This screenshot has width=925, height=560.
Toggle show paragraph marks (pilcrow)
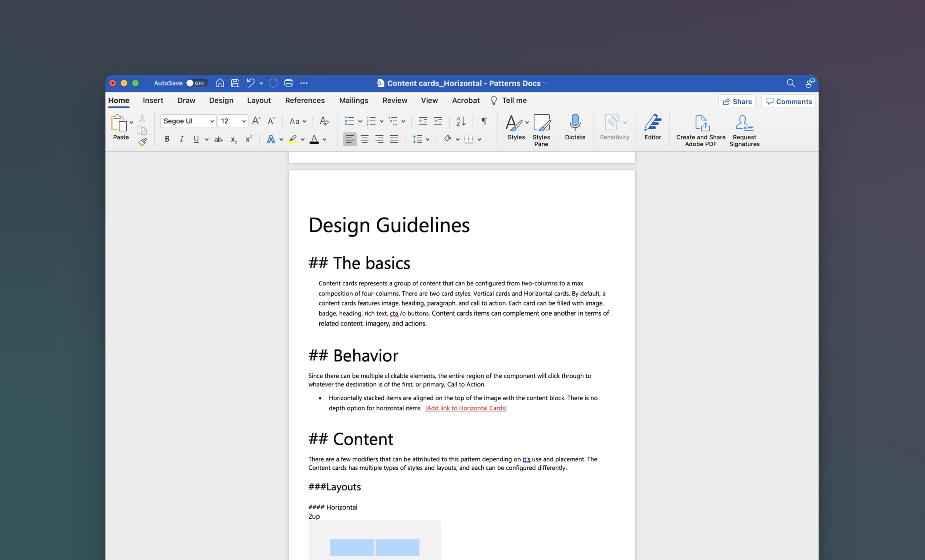click(x=484, y=121)
